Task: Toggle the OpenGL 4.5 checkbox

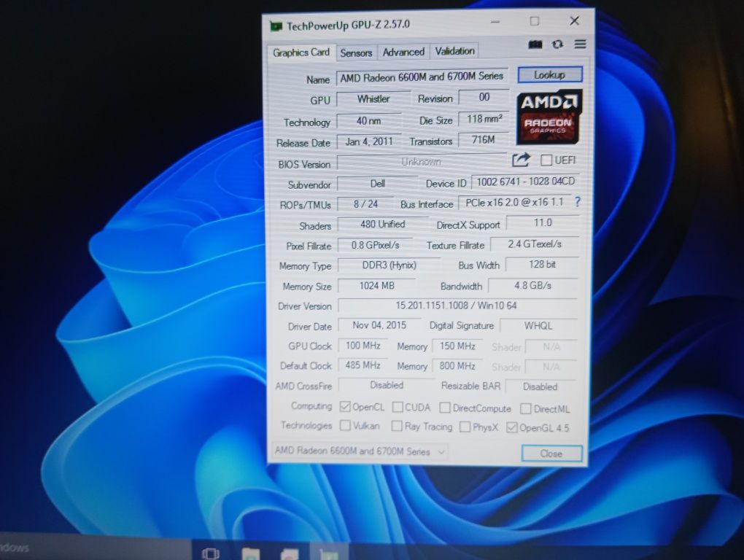Action: tap(511, 427)
